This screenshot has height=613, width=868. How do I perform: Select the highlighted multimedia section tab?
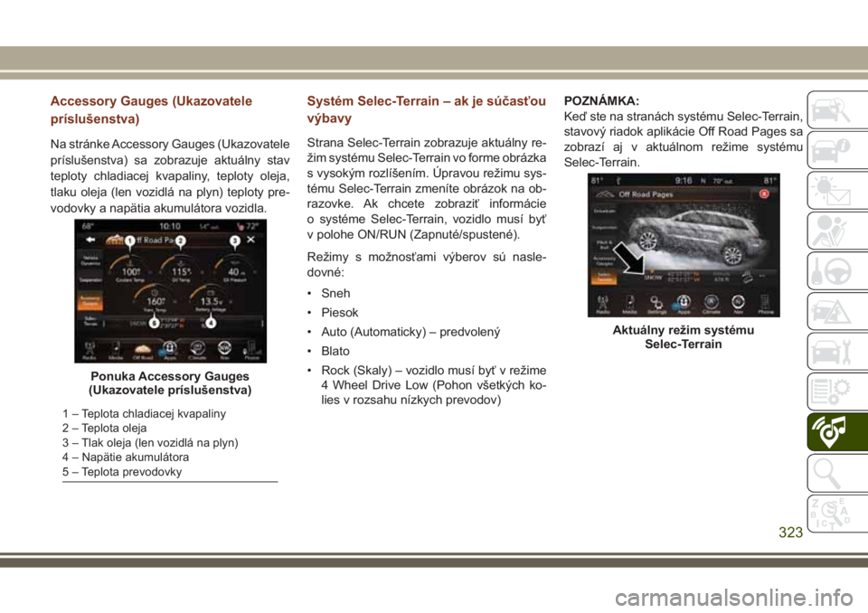(837, 432)
